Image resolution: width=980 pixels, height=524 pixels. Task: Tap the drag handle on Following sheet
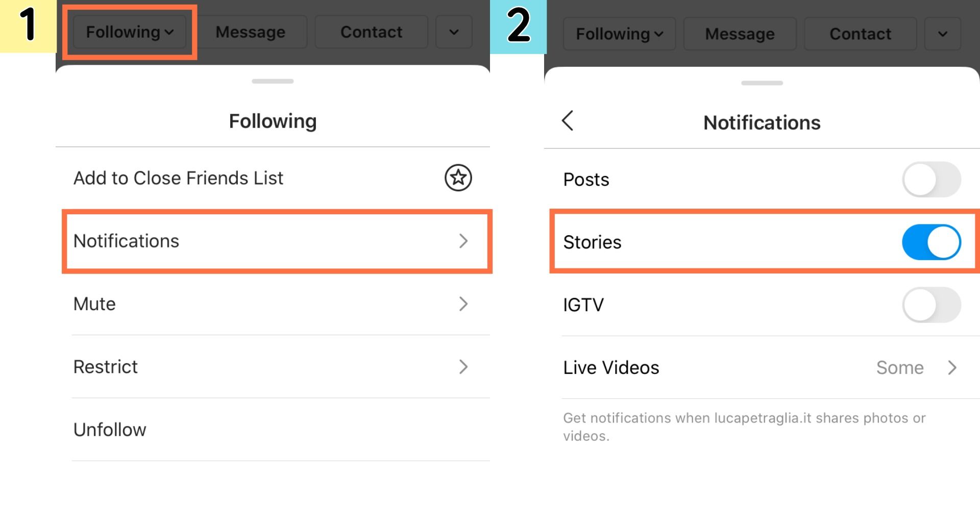point(273,81)
